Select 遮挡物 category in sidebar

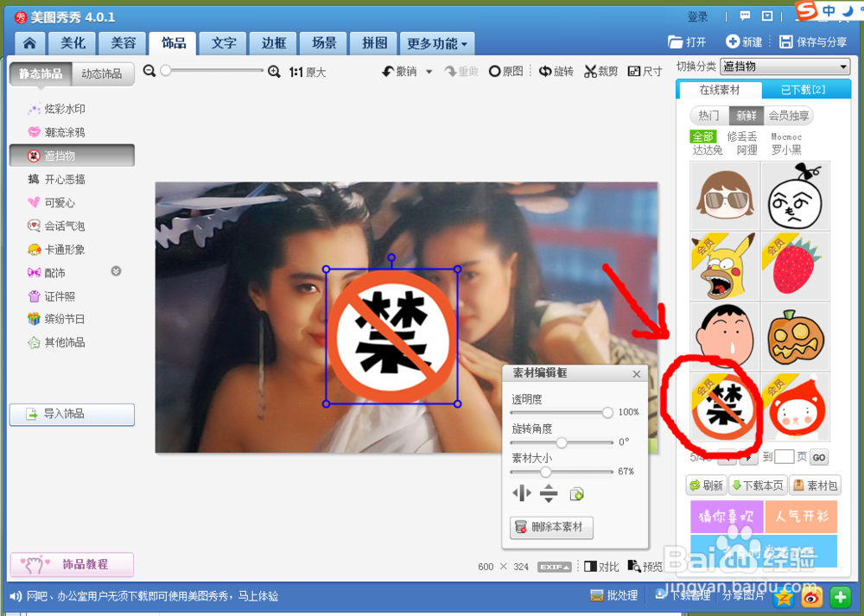point(72,156)
